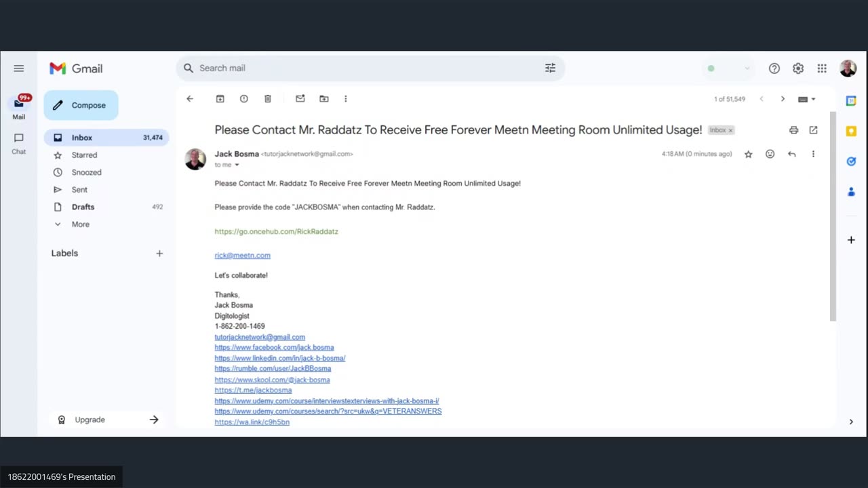The image size is (868, 488).
Task: Open the active status indicator dropdown
Action: pyautogui.click(x=728, y=68)
